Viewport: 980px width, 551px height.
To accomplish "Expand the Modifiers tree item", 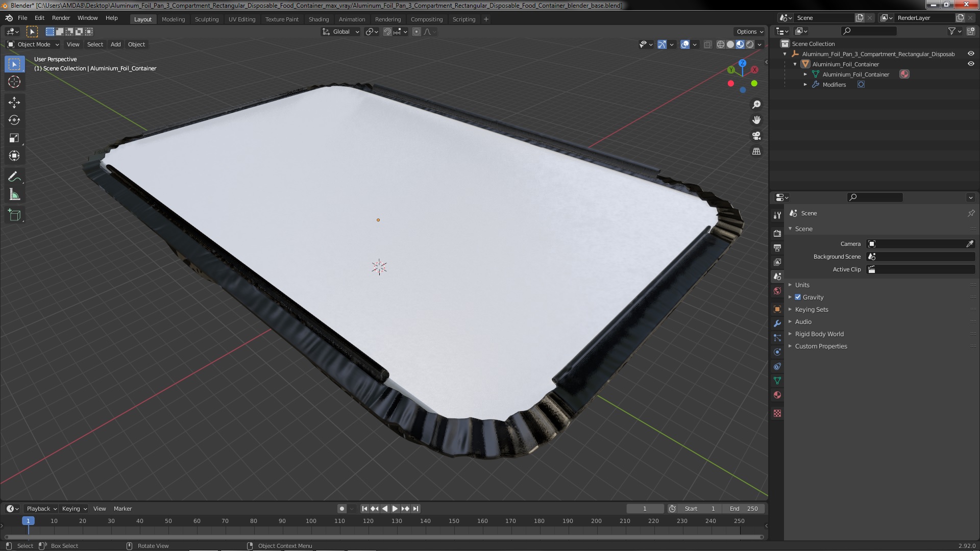I will 805,85.
